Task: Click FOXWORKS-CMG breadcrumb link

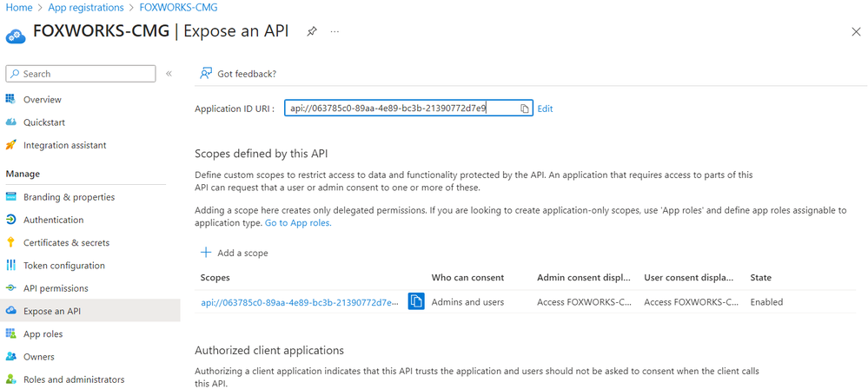Action: [x=178, y=8]
